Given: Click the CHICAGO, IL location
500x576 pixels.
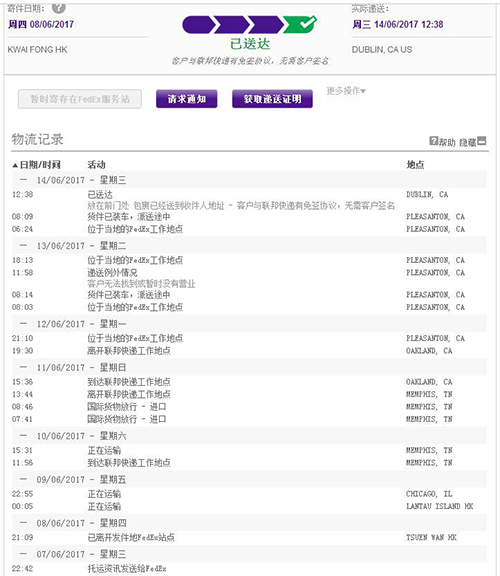Looking at the screenshot, I should point(429,494).
